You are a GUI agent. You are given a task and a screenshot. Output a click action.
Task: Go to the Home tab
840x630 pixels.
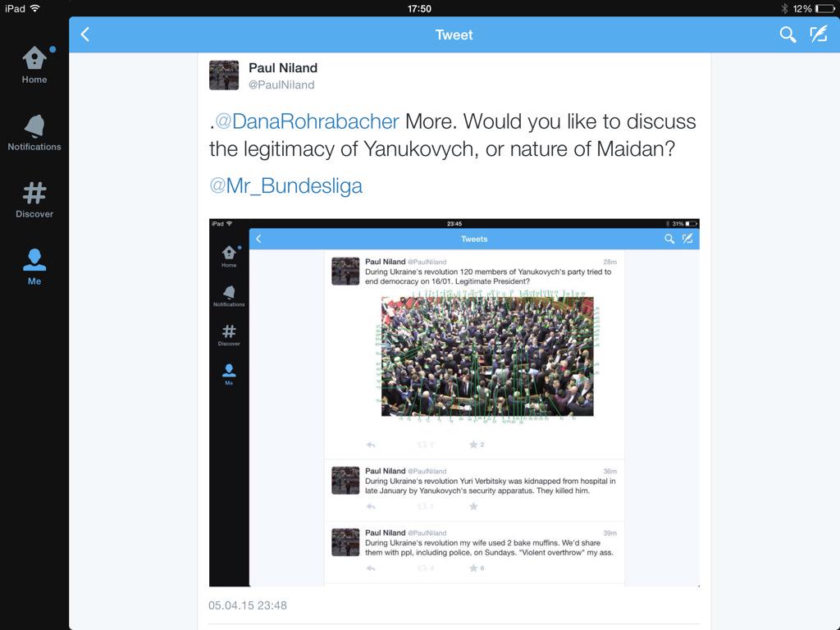pos(34,66)
